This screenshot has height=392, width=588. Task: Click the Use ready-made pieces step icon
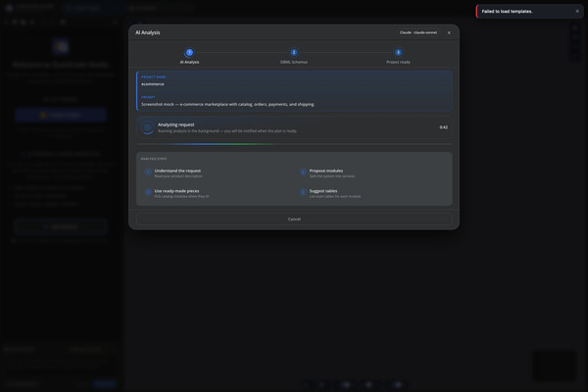click(148, 192)
